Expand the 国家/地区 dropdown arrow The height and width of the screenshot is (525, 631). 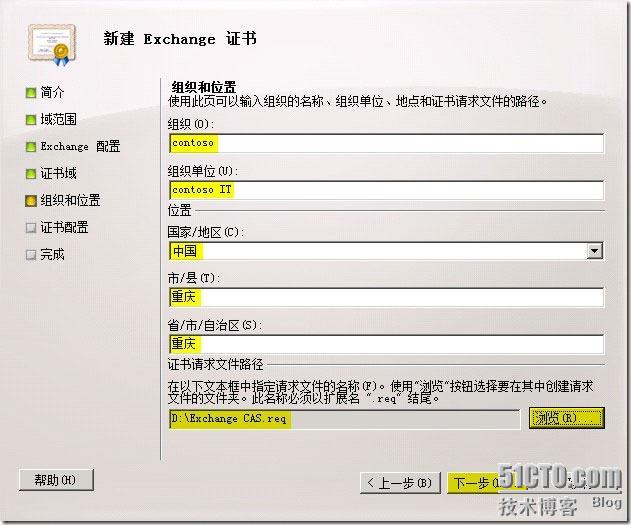click(x=595, y=251)
